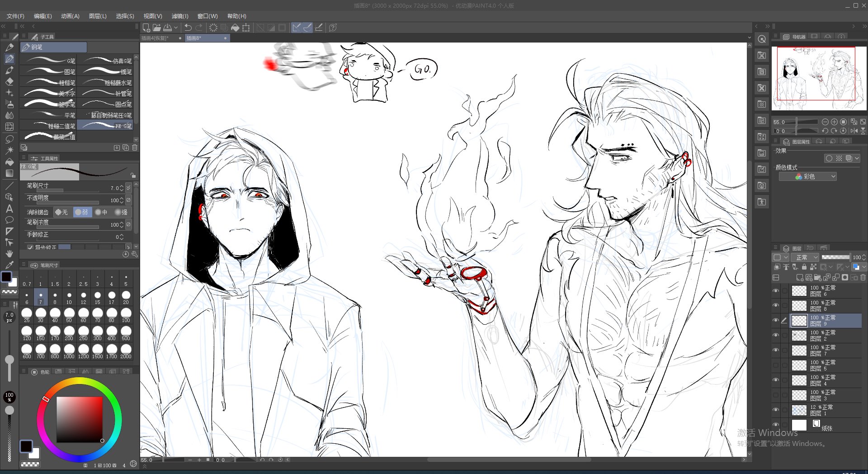The image size is (868, 474).
Task: Expand the save options arrow
Action: (176, 28)
